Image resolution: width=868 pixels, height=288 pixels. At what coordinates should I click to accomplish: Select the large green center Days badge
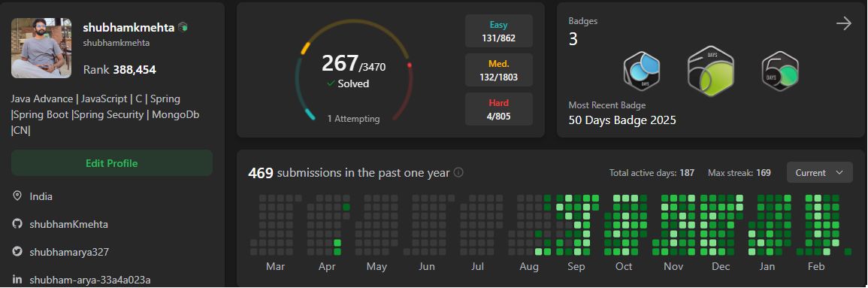click(711, 71)
